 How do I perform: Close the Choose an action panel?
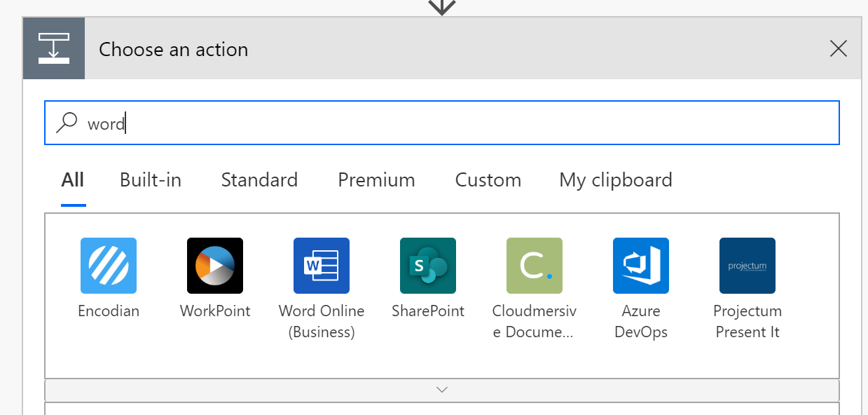click(838, 48)
